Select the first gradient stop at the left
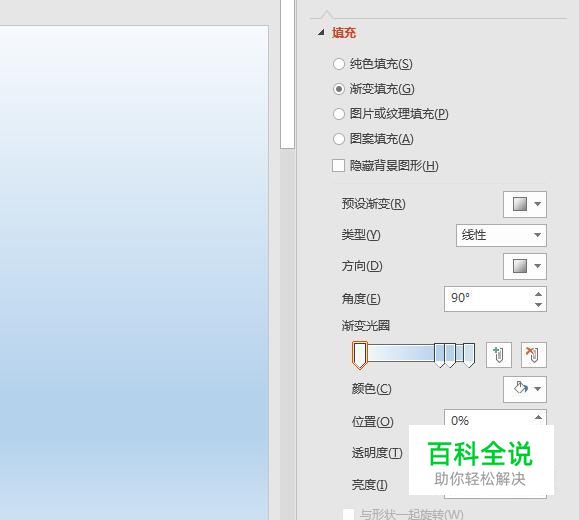 click(x=360, y=355)
